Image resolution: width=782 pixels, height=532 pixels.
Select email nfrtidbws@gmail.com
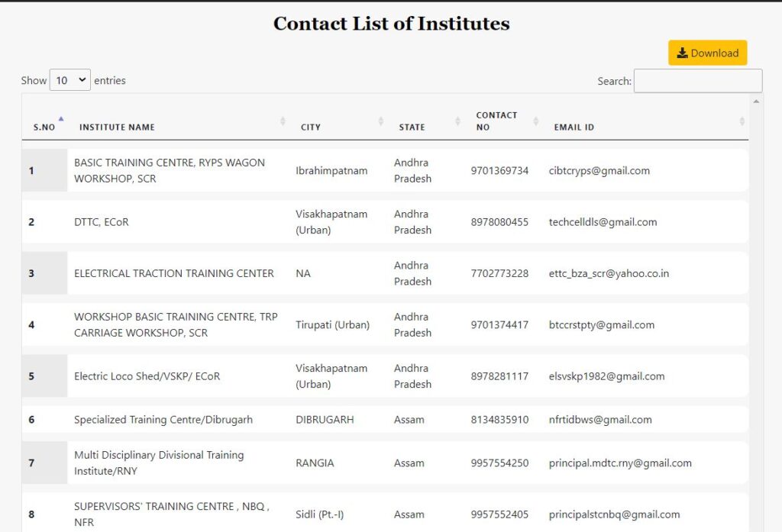click(600, 419)
